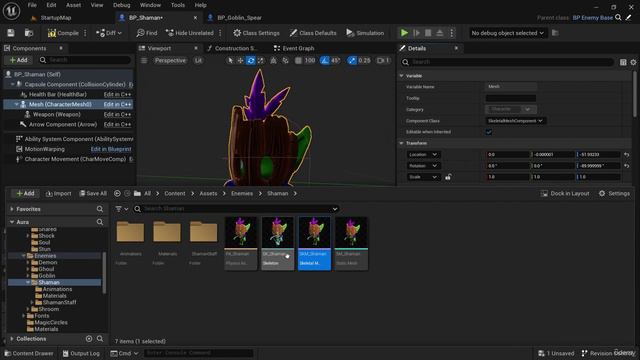Open the Debug menu
This screenshot has height=360, width=640.
pos(121,5)
